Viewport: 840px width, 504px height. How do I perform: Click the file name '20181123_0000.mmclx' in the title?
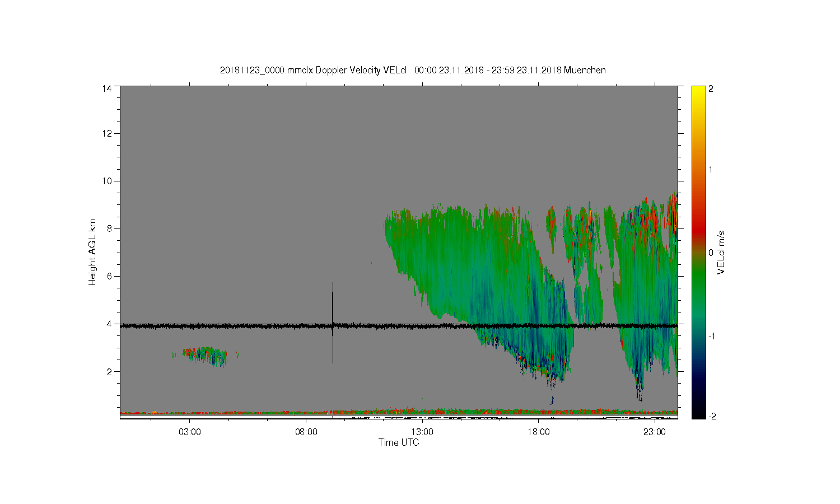[267, 71]
